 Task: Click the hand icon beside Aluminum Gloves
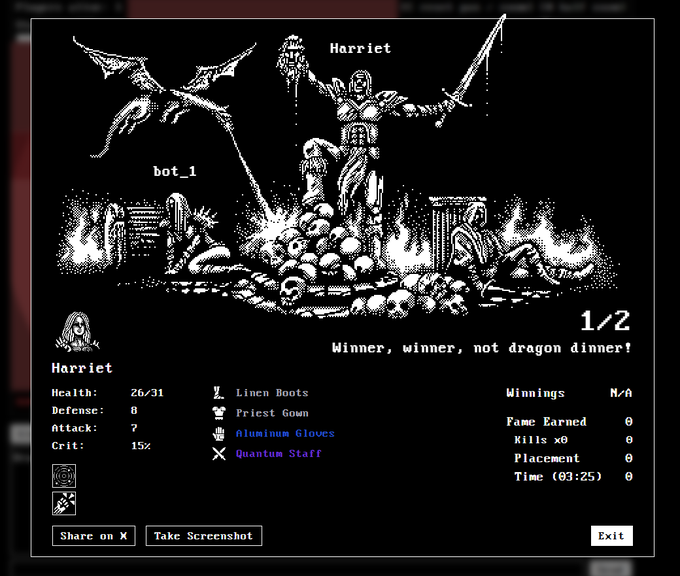pyautogui.click(x=219, y=433)
